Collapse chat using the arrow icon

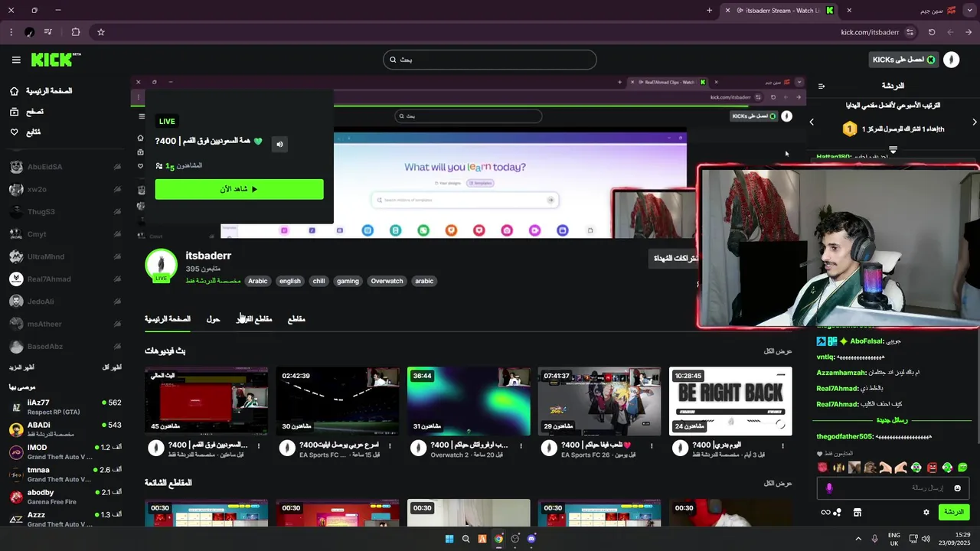pyautogui.click(x=822, y=86)
